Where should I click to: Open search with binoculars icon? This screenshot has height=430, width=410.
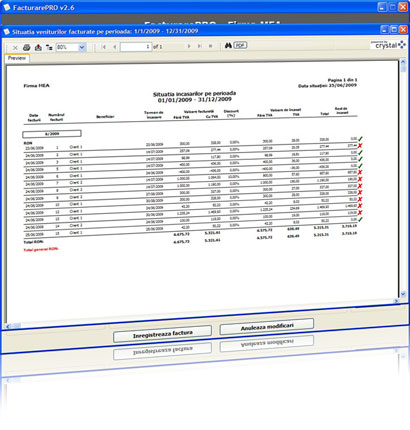228,45
